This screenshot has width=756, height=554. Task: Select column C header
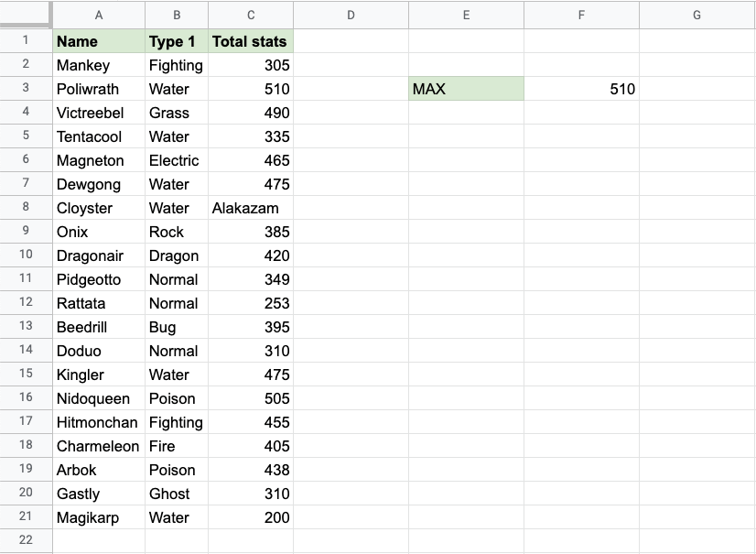[251, 15]
